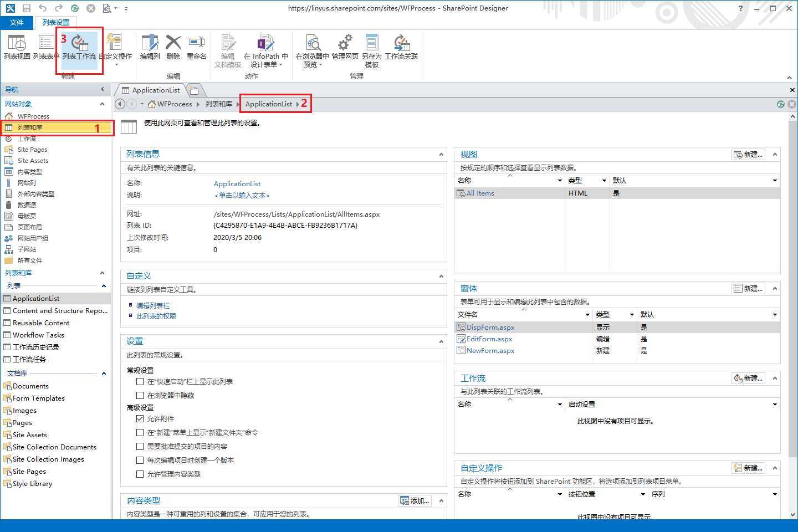Image resolution: width=798 pixels, height=532 pixels.
Task: Switch to the 列表设置 ribbon tab
Action: pos(55,22)
